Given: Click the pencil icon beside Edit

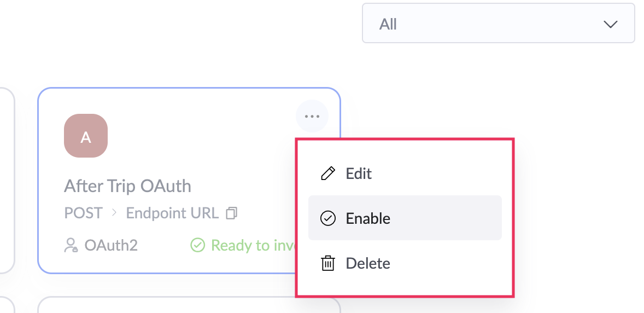Looking at the screenshot, I should click(328, 173).
